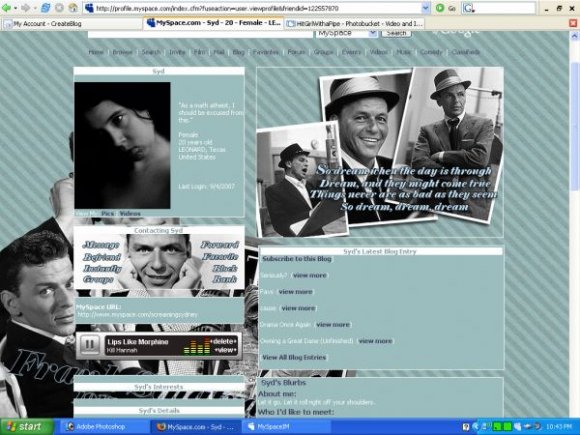Click the Stop loading icon
580x435 pixels.
[59, 8]
